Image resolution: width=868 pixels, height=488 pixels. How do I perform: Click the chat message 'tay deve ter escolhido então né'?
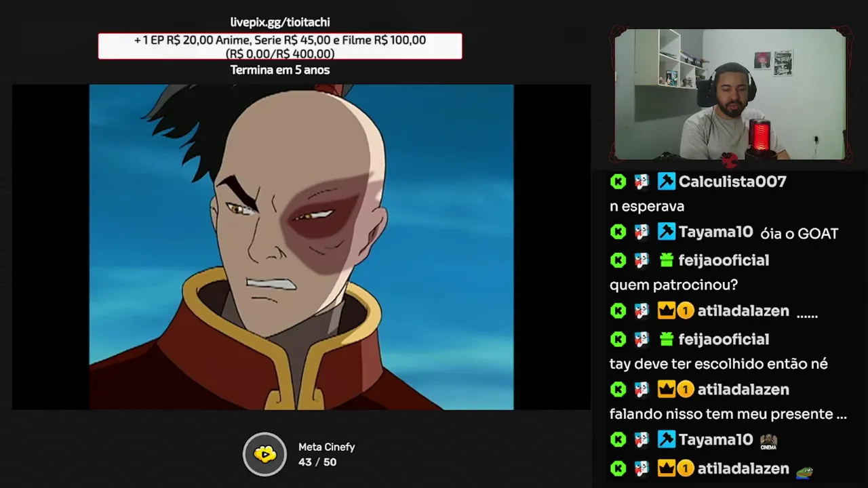pos(719,364)
